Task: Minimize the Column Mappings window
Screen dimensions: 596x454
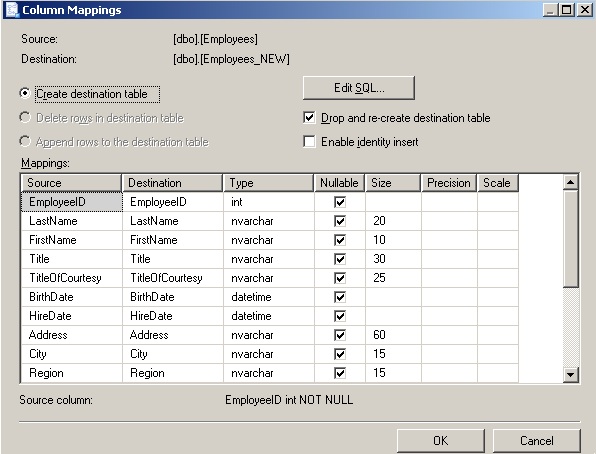Action: pos(550,10)
